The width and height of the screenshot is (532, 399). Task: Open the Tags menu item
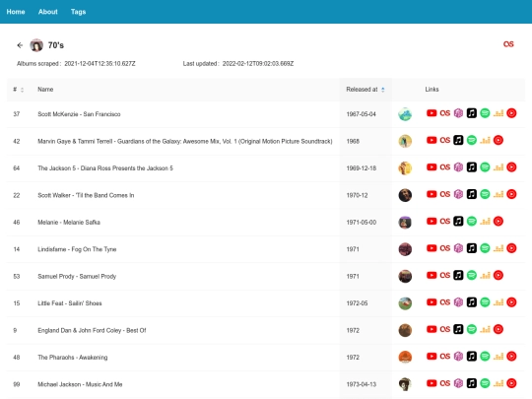coord(78,12)
